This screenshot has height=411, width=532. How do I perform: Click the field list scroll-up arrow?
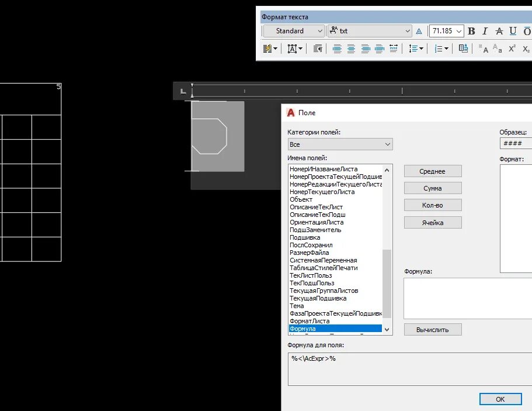pyautogui.click(x=387, y=170)
